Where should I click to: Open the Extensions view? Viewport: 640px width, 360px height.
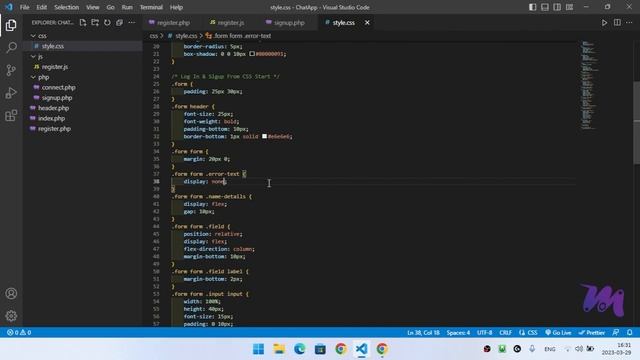tap(11, 116)
